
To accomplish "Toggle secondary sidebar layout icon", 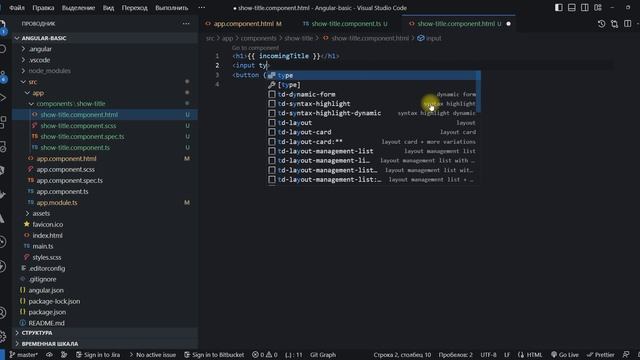I will 585,8.
